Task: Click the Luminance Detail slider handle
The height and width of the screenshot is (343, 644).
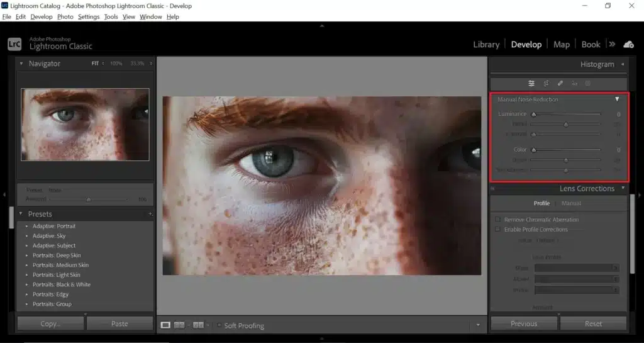Action: [566, 125]
